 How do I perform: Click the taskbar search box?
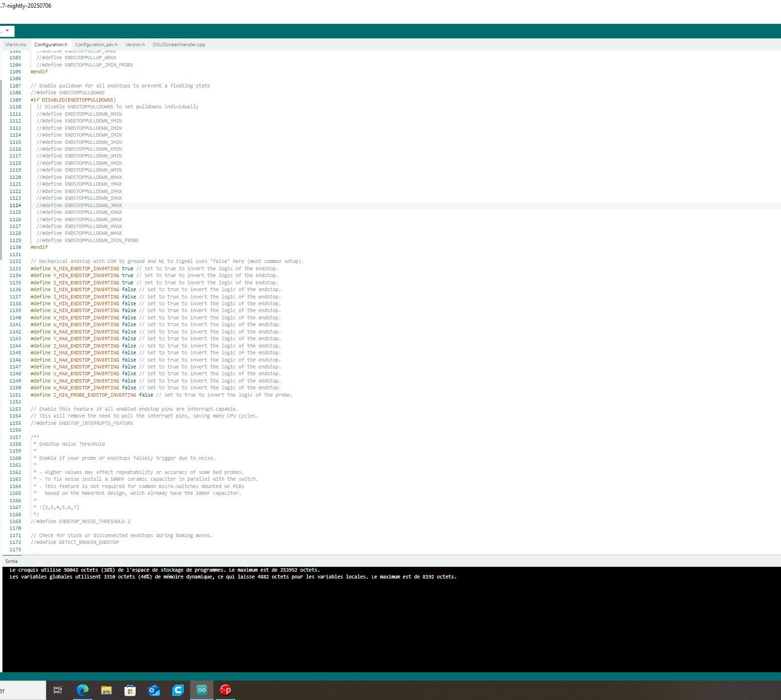23,690
